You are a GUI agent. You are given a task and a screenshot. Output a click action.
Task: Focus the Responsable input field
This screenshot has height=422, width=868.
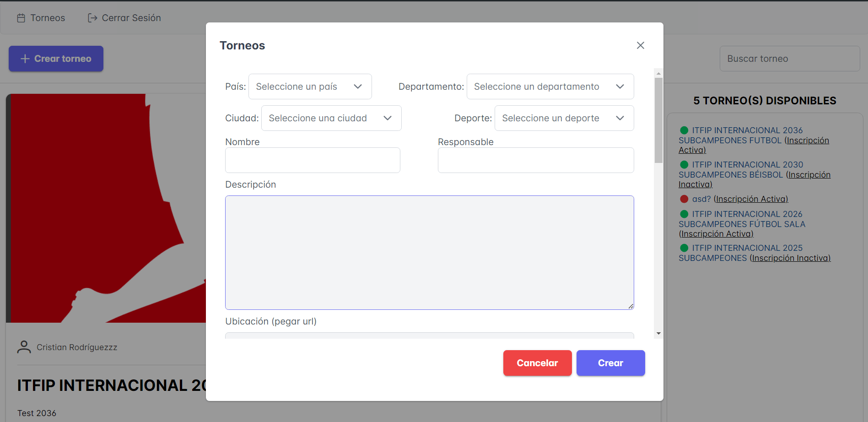(x=536, y=160)
